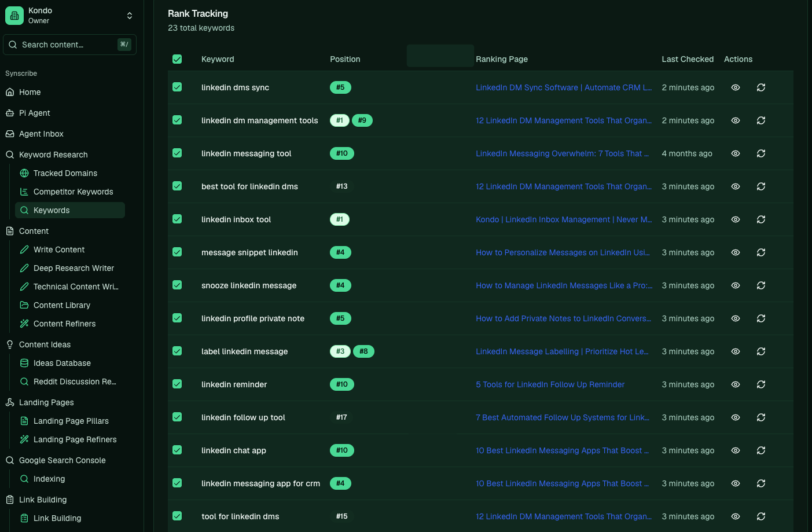Screen dimensions: 812x532
Task: View details eye icon for snooze linkedin message
Action: point(736,285)
